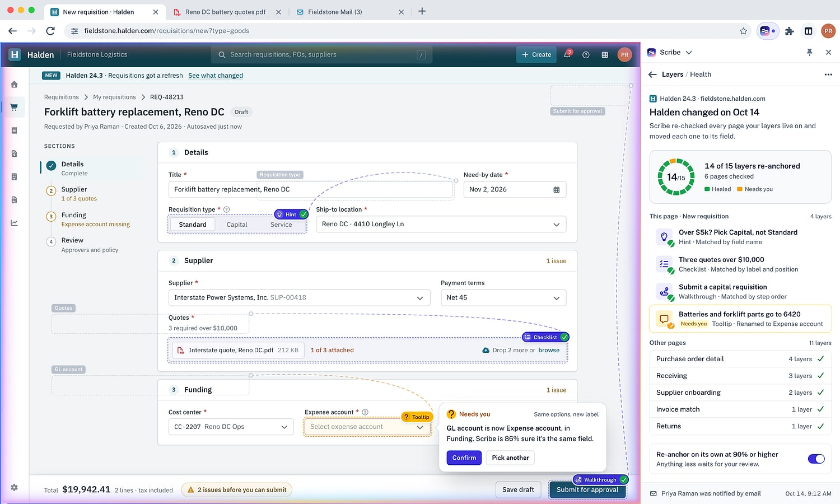Open the Halden settings gear icon

point(14,488)
